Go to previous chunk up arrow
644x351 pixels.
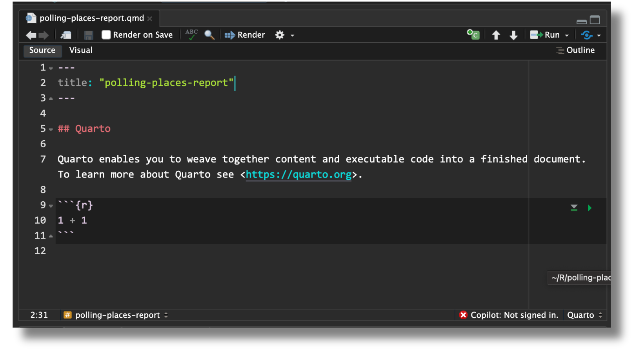click(x=496, y=35)
